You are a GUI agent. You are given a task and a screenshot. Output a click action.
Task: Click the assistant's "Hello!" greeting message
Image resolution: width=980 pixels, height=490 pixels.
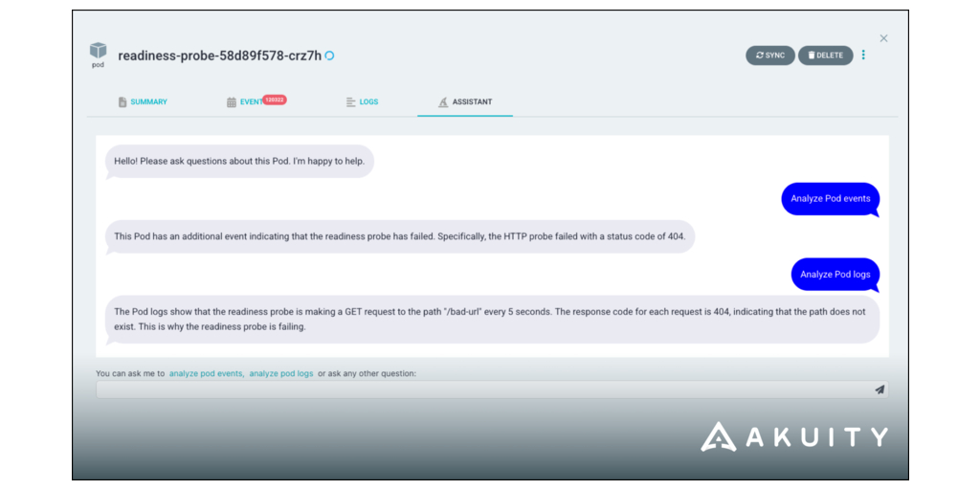pyautogui.click(x=239, y=161)
